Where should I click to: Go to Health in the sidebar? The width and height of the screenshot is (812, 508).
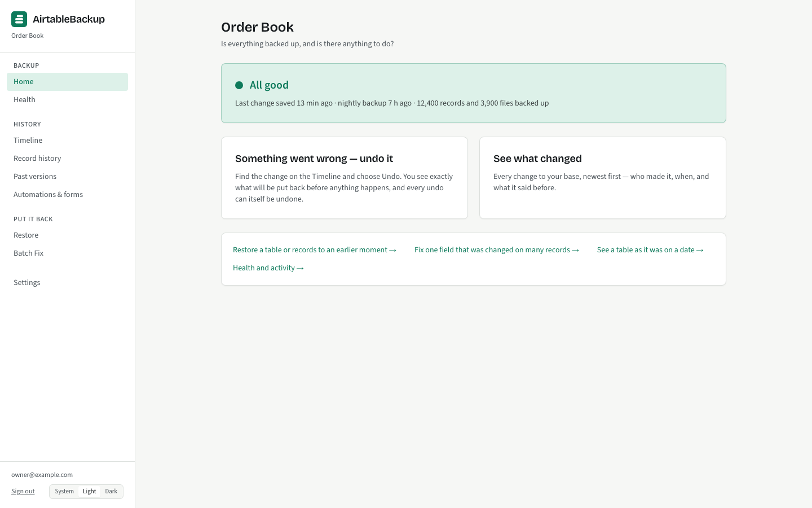tap(67, 100)
